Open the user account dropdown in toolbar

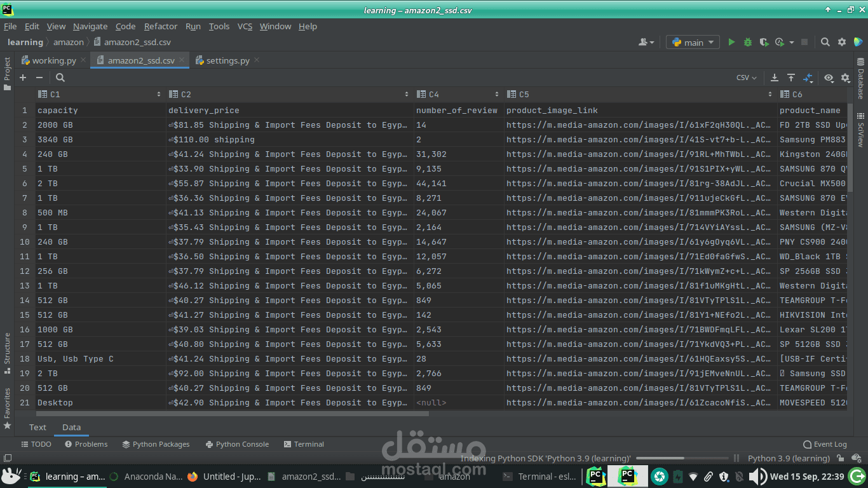click(646, 42)
